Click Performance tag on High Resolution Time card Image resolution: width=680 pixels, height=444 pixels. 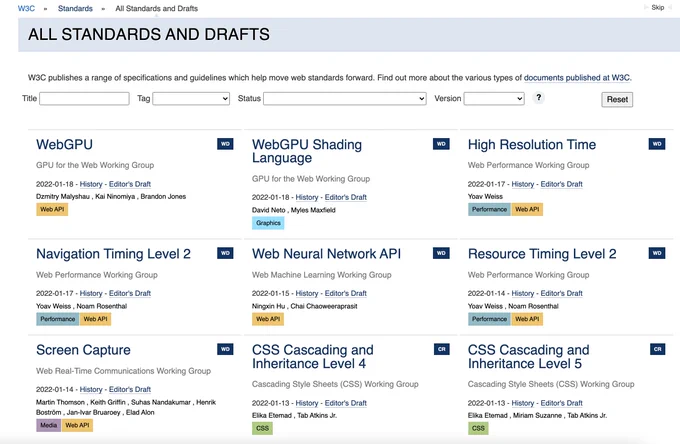tap(489, 209)
